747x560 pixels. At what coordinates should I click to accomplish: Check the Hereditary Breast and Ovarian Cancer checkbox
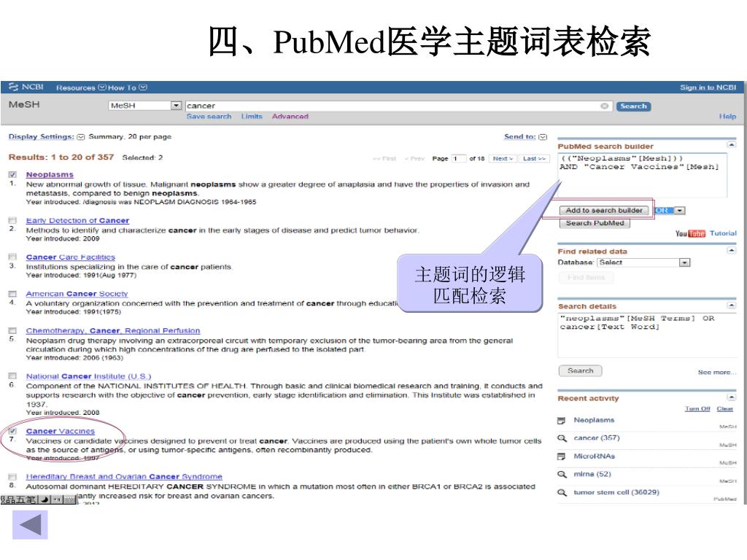(x=12, y=476)
